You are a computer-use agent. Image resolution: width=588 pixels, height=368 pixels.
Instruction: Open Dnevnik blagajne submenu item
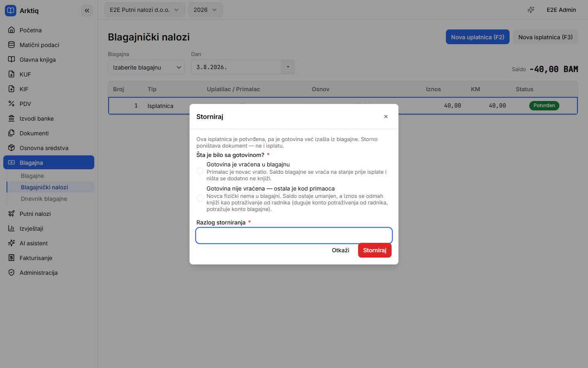(51, 198)
